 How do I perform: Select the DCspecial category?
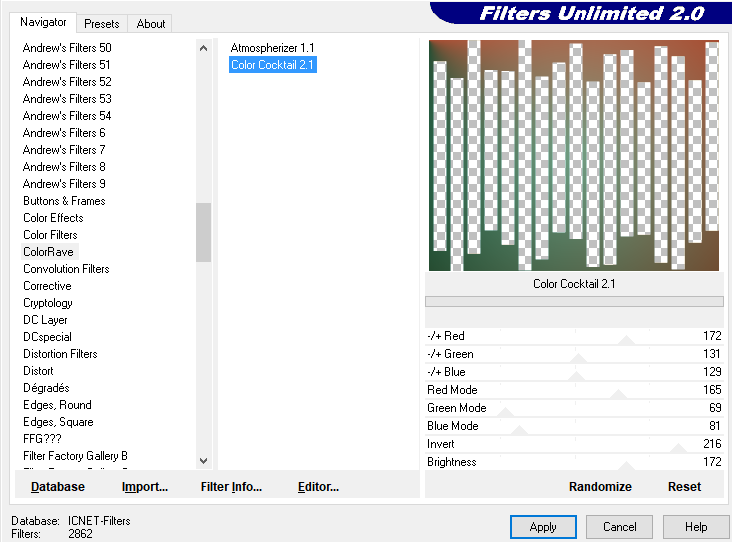coord(47,337)
